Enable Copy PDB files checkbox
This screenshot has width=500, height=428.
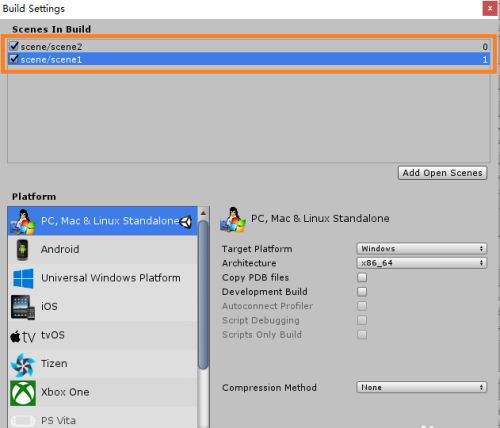click(x=362, y=277)
